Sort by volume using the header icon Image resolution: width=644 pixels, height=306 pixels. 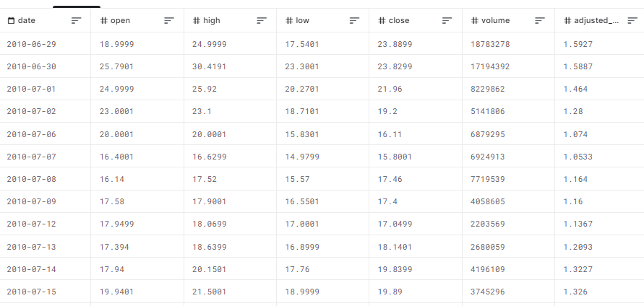539,21
